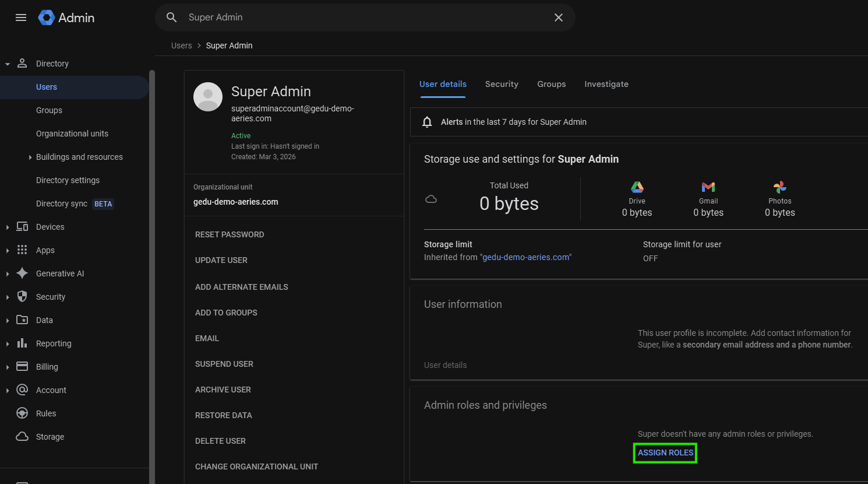868x484 pixels.
Task: Click UPDATE USER action
Action: pyautogui.click(x=221, y=260)
